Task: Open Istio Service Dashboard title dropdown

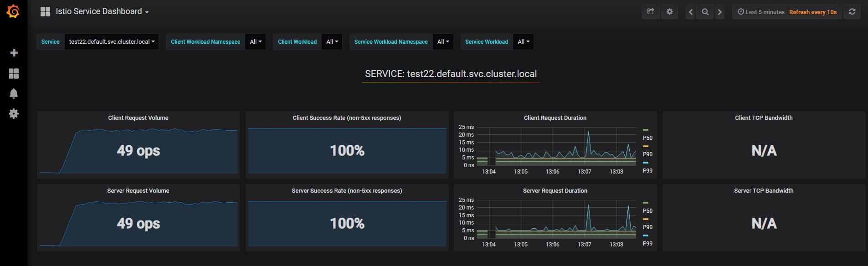Action: point(102,11)
